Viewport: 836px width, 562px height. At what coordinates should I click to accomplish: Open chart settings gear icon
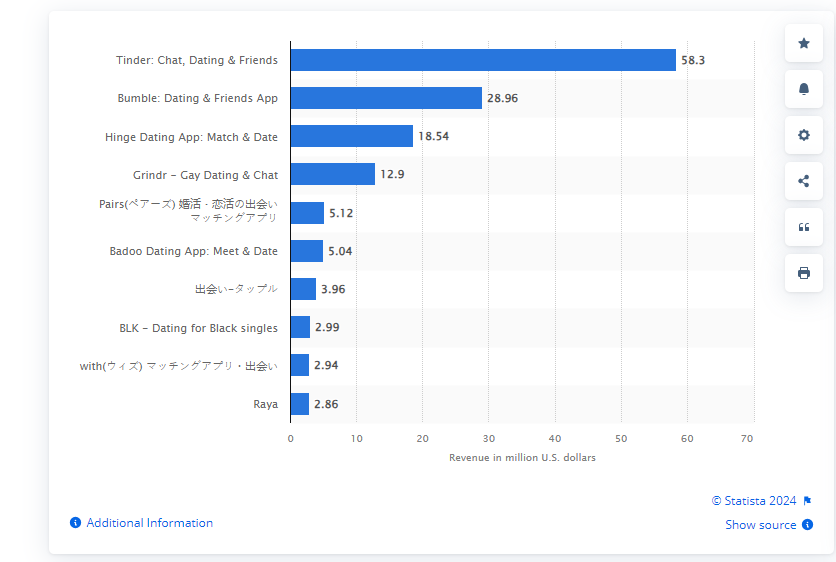803,135
